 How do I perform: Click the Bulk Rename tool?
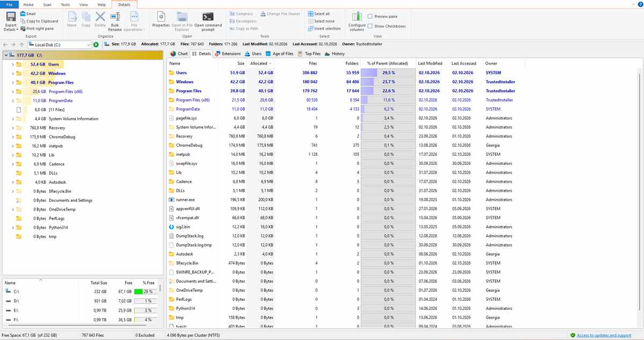click(115, 21)
